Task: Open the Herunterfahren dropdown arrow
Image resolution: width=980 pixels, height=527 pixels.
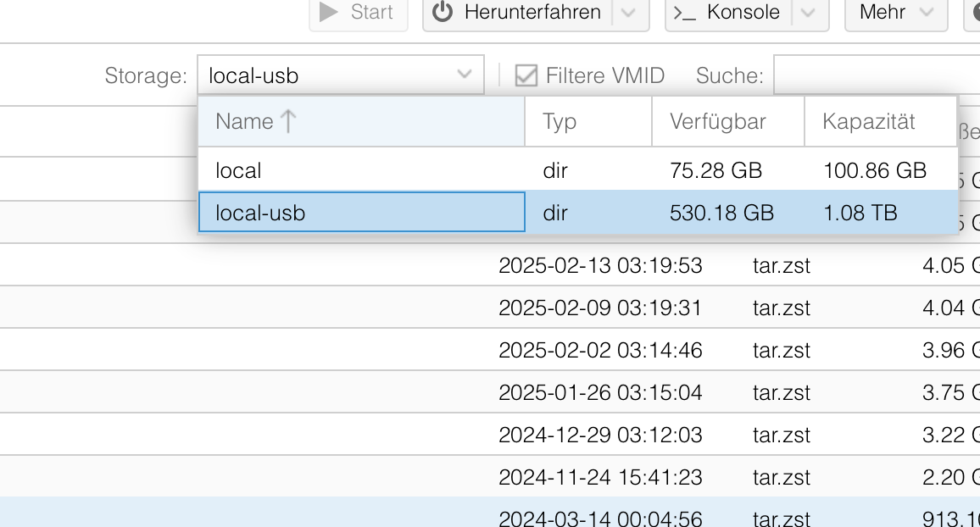Action: click(627, 13)
